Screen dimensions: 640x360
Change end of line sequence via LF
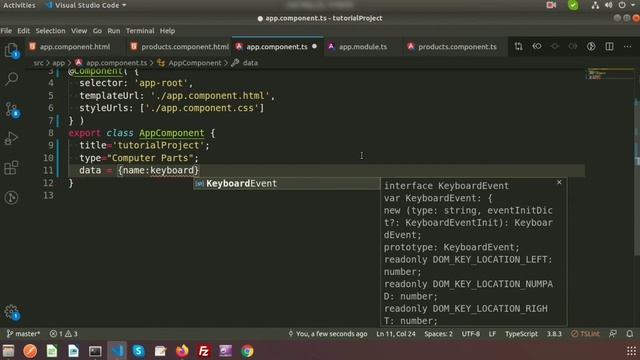492,334
